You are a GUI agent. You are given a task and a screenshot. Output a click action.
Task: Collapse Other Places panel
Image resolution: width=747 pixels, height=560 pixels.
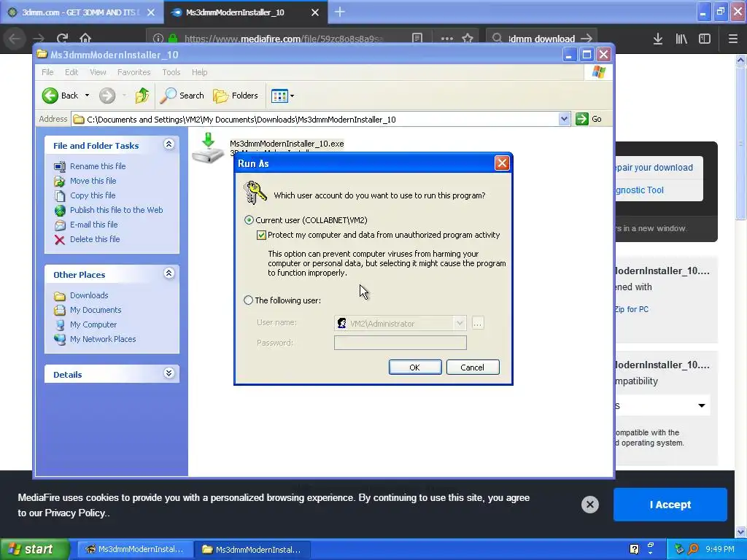[169, 273]
